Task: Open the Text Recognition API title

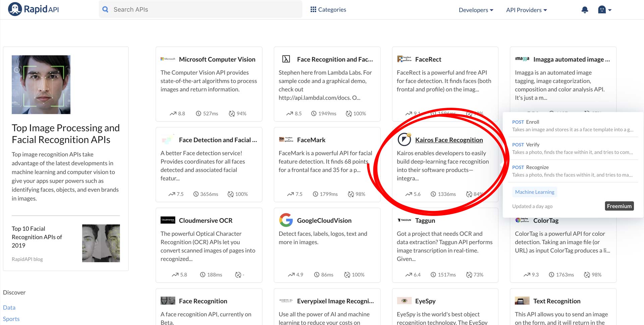Action: (557, 301)
